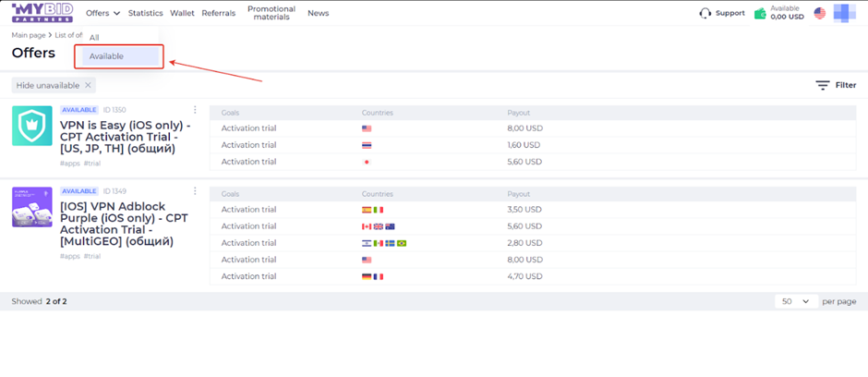Open the three-dot menu for offer 1350
The image size is (868, 377).
coord(195,110)
